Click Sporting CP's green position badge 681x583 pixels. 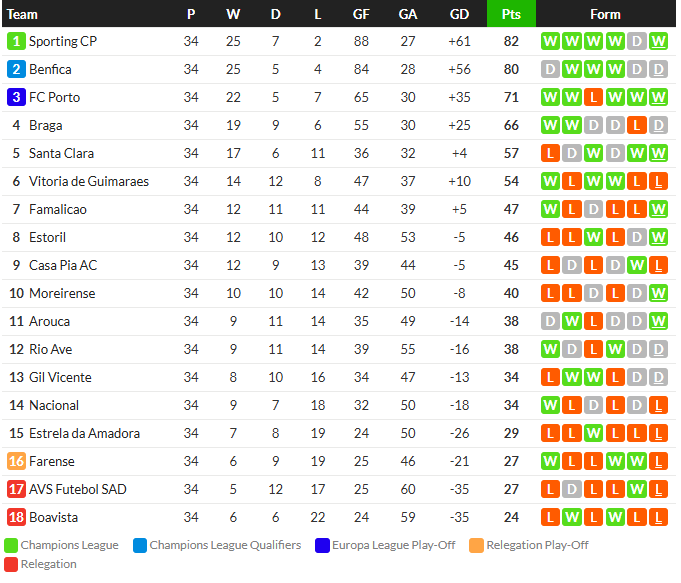[16, 41]
